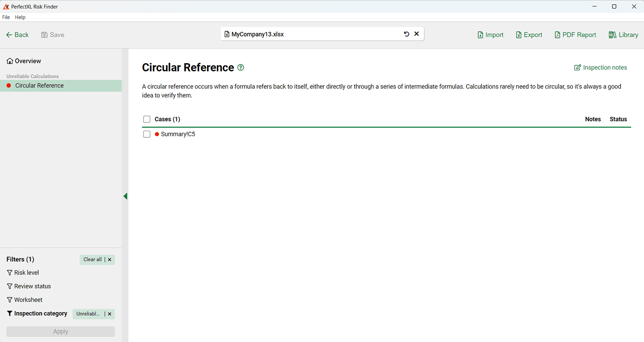Remove the Unreliabl... inspection category filter chip
644x342 pixels.
(110, 314)
